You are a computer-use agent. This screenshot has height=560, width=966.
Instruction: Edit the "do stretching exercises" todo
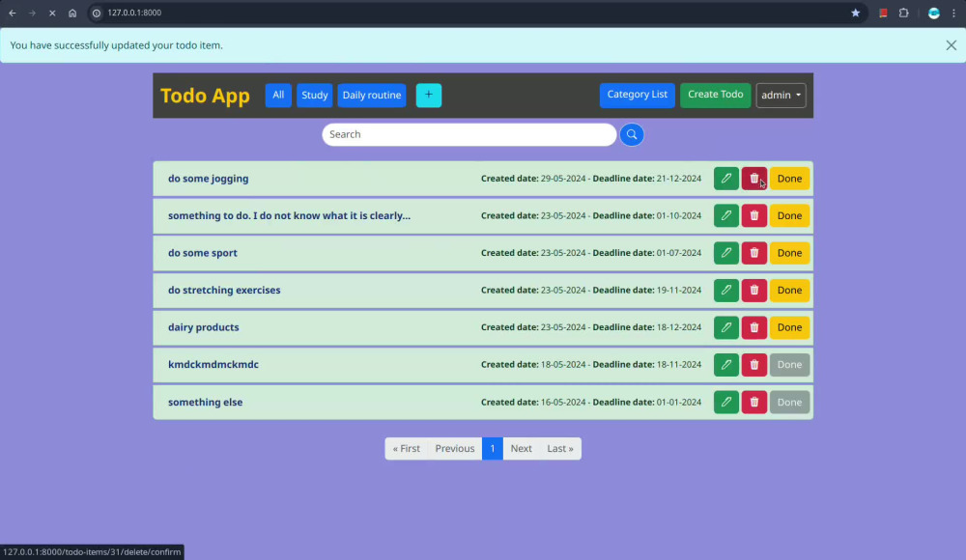(725, 291)
